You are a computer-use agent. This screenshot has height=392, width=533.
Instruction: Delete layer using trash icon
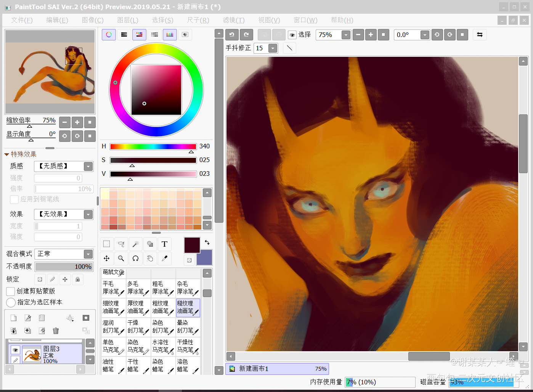click(56, 331)
